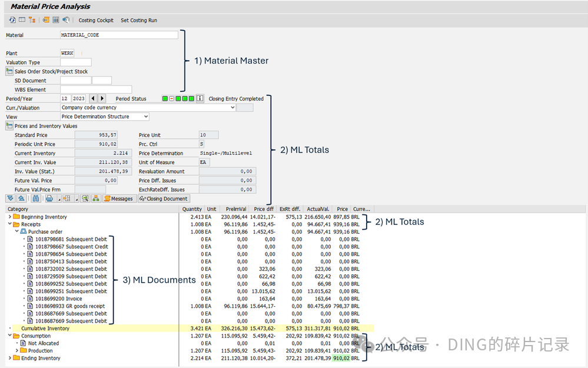Click the calculator icon in top toolbar
The image size is (588, 368).
coord(55,20)
